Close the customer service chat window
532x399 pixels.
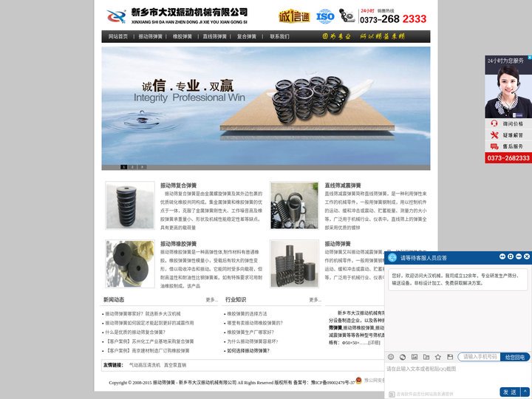click(x=527, y=256)
